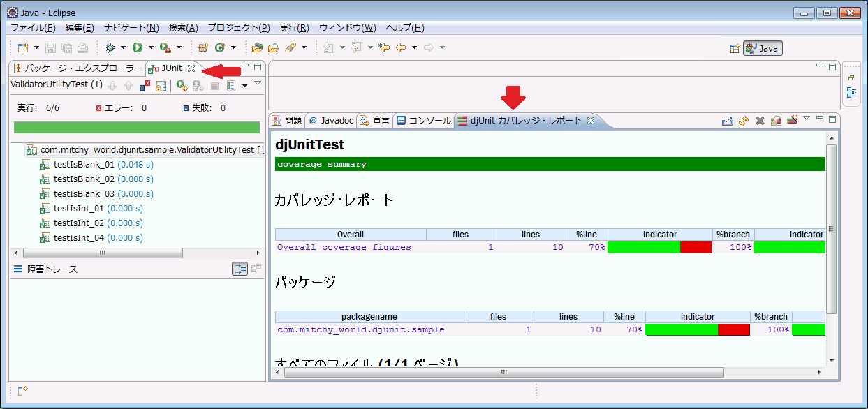Open dropdown beside New Java Class icon
This screenshot has width=868, height=409.
point(233,47)
